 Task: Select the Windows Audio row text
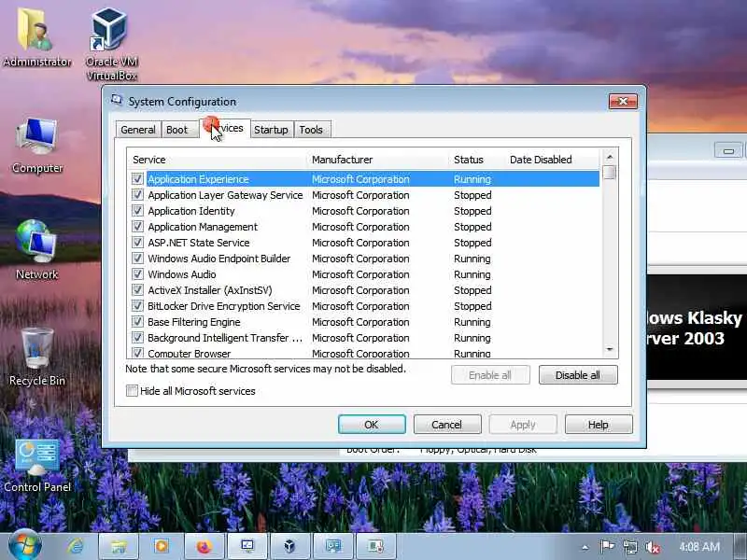pyautogui.click(x=182, y=274)
